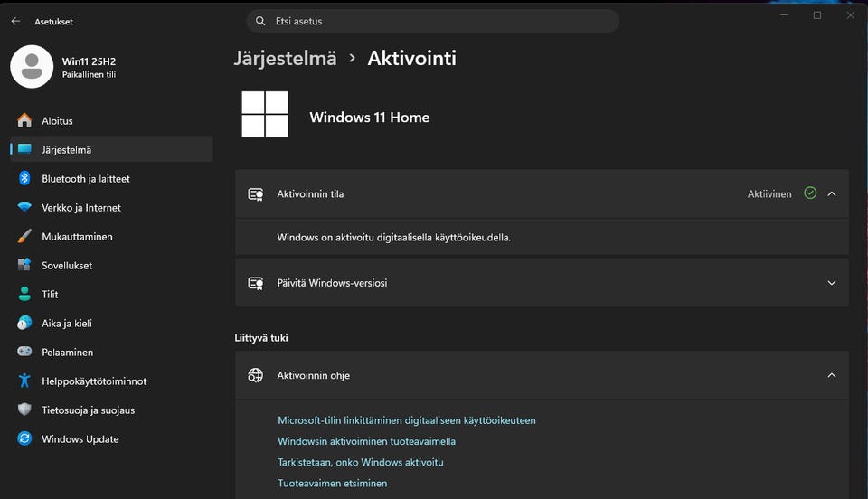Open Helppokäyttötoiminnot settings

111,381
